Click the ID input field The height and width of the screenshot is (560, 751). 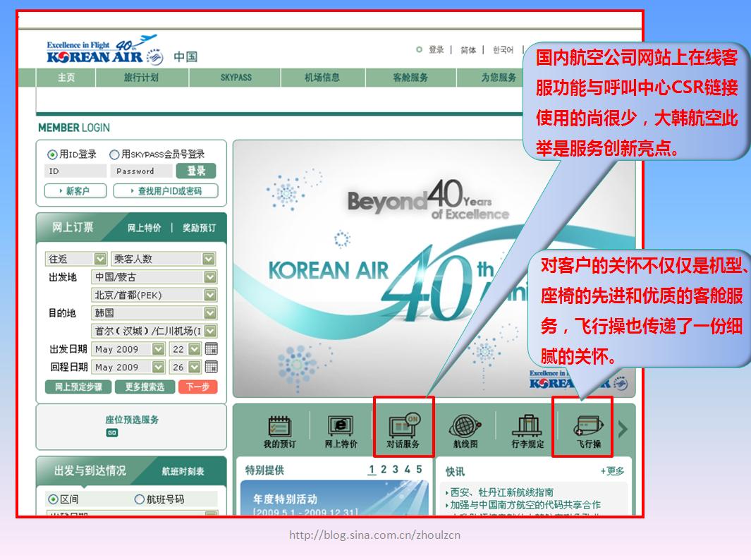tap(75, 171)
